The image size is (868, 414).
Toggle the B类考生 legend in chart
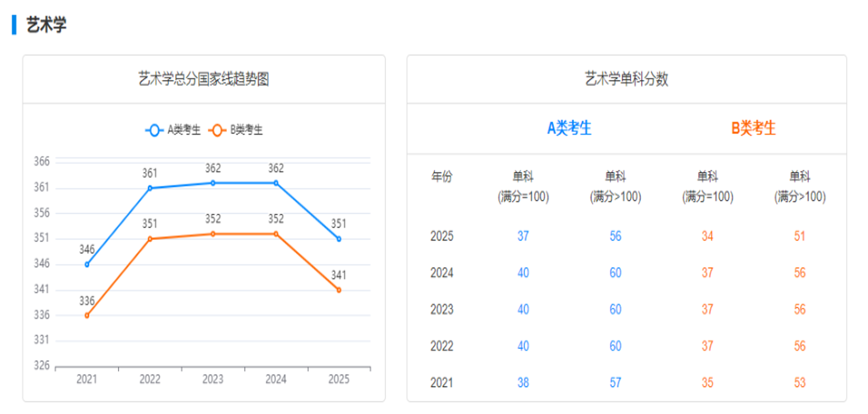coord(235,130)
